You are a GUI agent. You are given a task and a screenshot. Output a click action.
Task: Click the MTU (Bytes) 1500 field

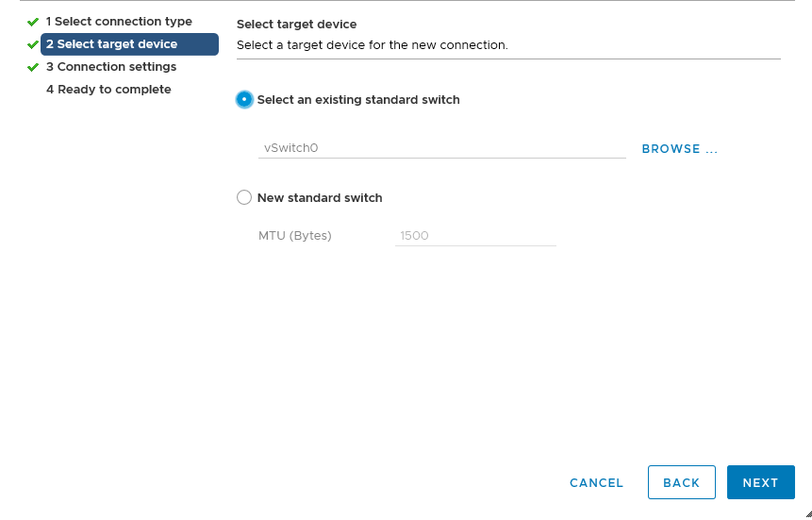[x=475, y=236]
